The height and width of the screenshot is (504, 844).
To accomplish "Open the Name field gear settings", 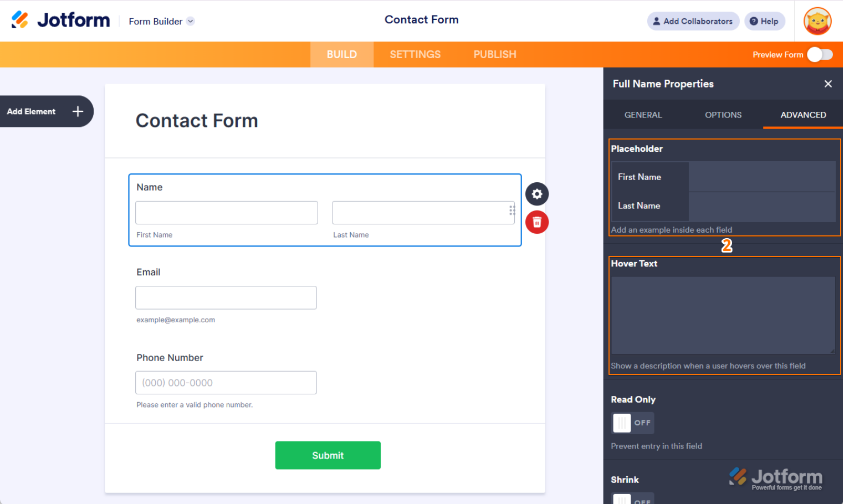I will click(x=537, y=194).
